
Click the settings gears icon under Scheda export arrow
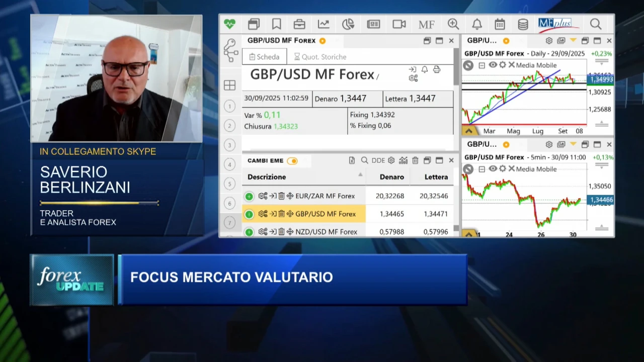tap(413, 78)
